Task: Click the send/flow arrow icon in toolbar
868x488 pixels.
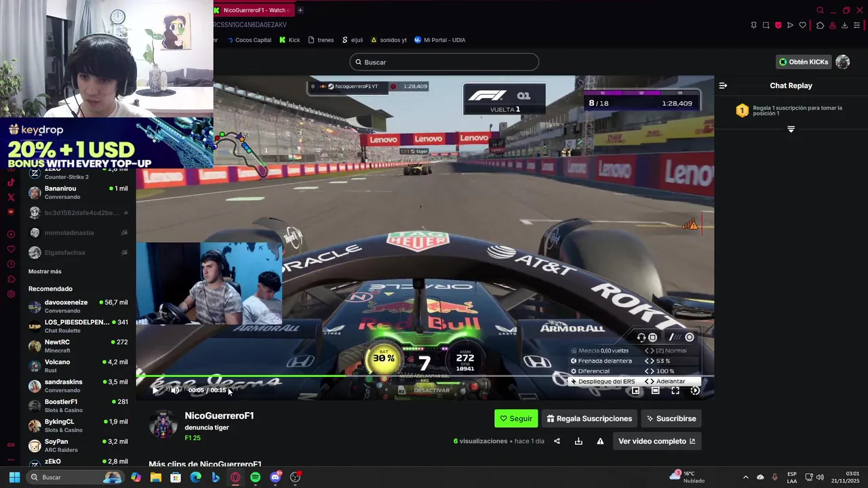Action: point(790,25)
